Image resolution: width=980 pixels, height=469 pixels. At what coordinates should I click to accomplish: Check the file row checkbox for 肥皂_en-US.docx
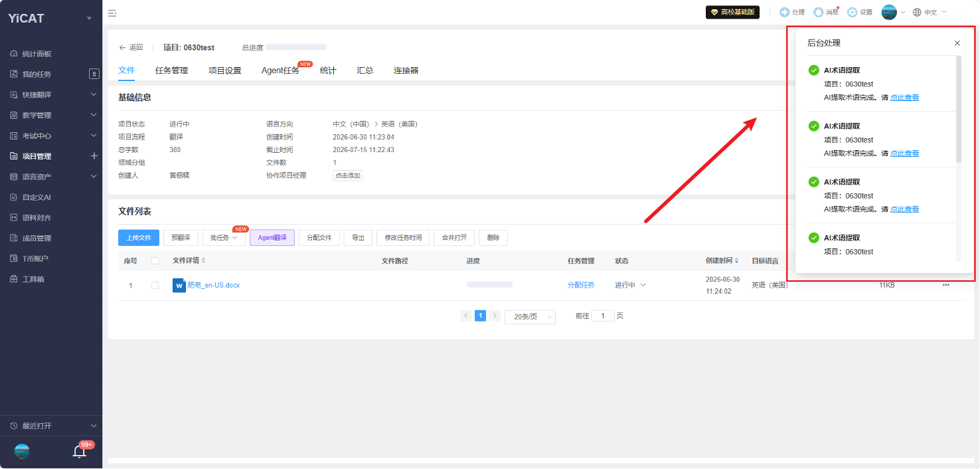tap(155, 285)
